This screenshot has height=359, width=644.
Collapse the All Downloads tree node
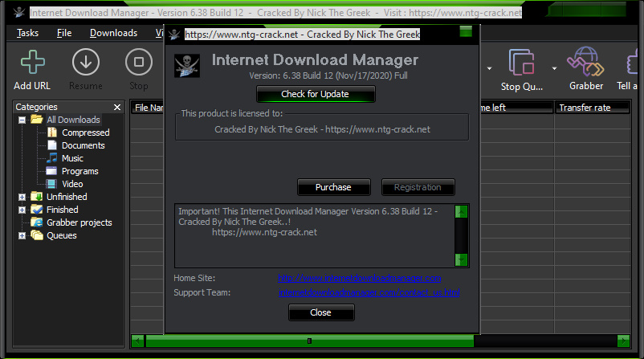22,120
